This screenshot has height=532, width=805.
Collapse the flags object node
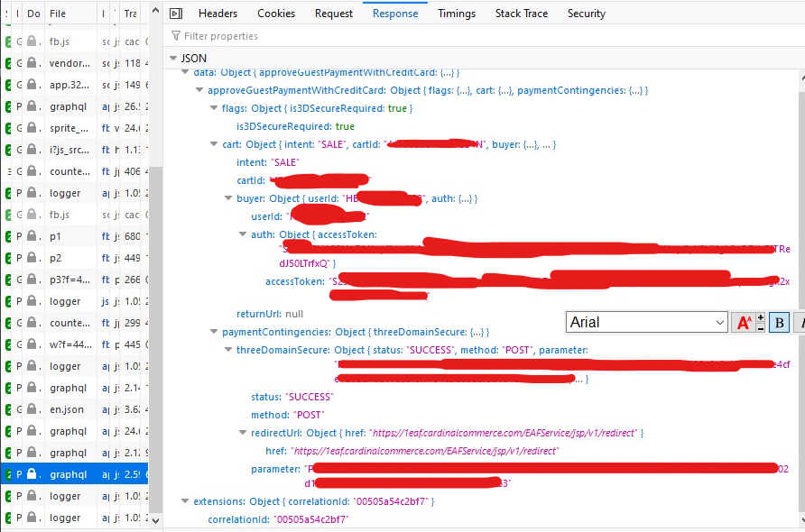tap(214, 108)
